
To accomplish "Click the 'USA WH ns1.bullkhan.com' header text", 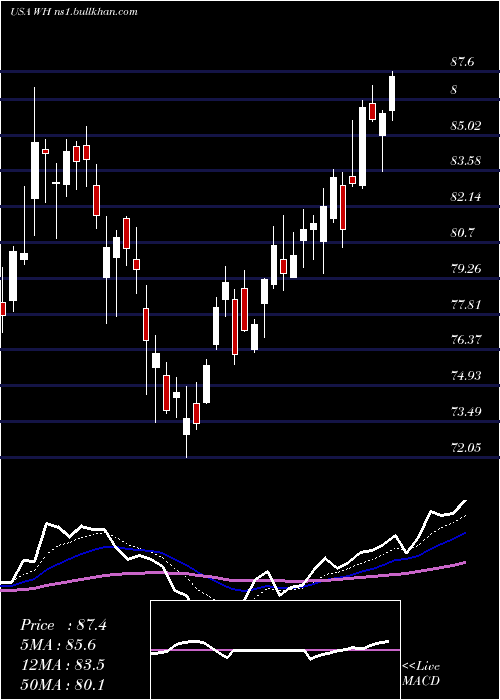I will [74, 12].
